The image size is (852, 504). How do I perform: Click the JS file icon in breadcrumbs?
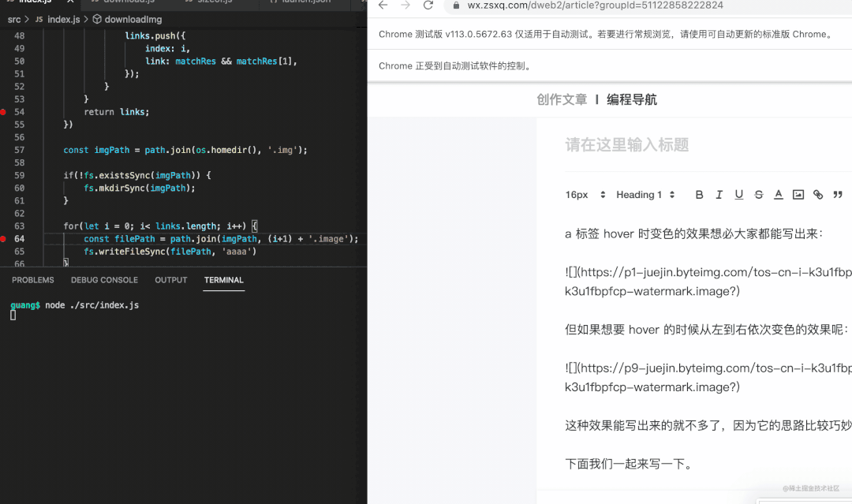(x=39, y=20)
